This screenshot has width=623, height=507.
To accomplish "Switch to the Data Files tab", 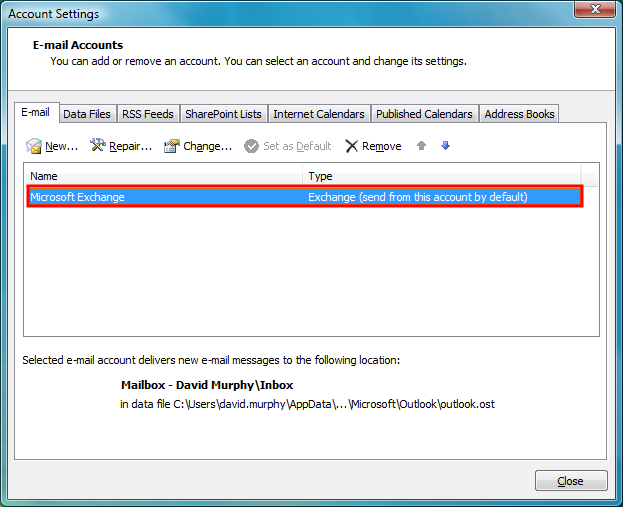I will (x=87, y=114).
